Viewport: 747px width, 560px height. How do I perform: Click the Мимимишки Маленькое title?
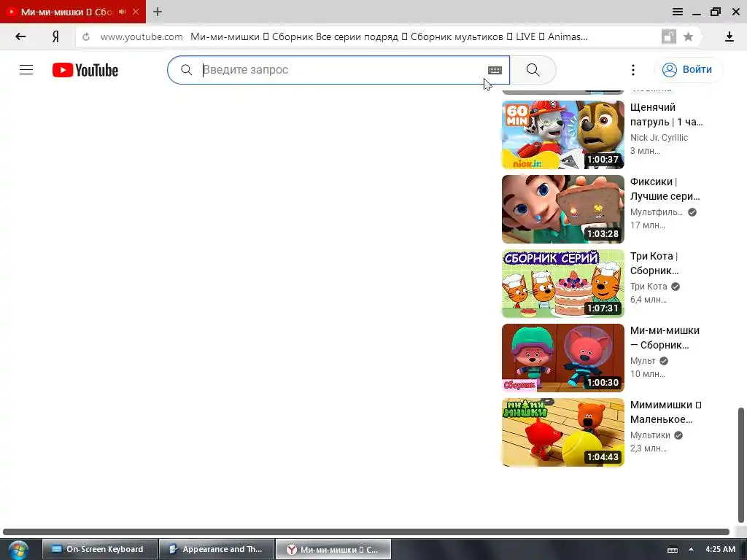(x=665, y=412)
